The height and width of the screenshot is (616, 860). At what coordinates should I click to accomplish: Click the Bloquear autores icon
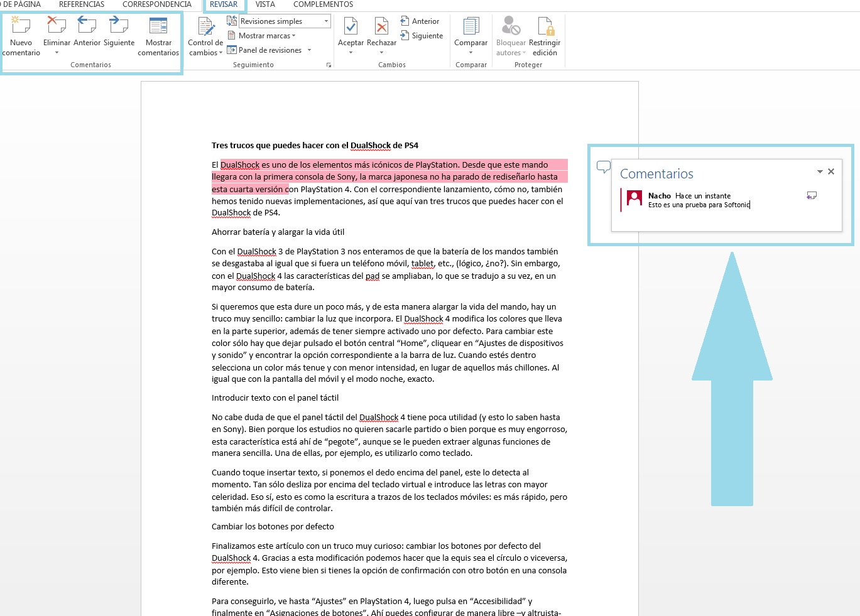click(511, 26)
